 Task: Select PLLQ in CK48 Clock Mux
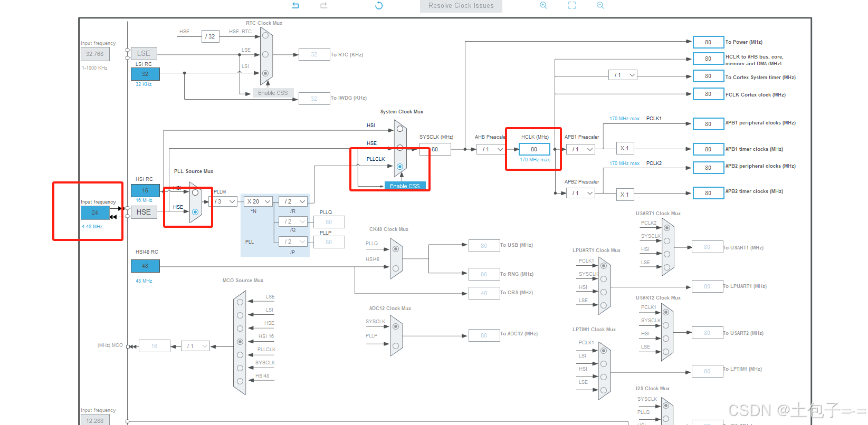coord(396,249)
